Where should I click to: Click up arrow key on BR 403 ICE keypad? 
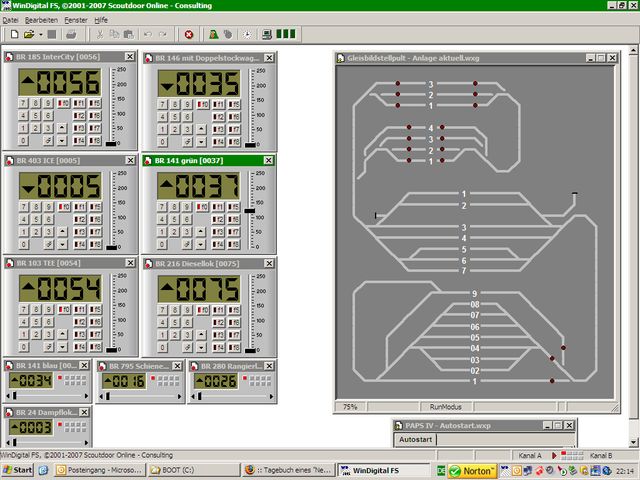[62, 232]
